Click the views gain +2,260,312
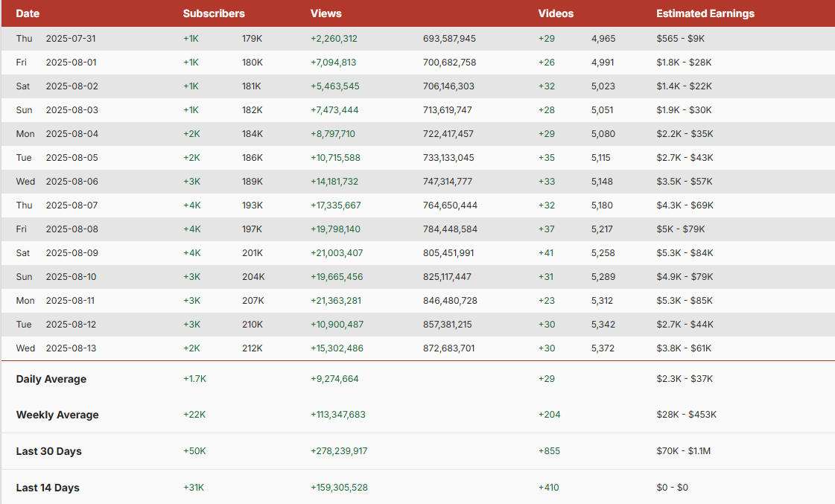This screenshot has height=504, width=835. click(x=334, y=38)
